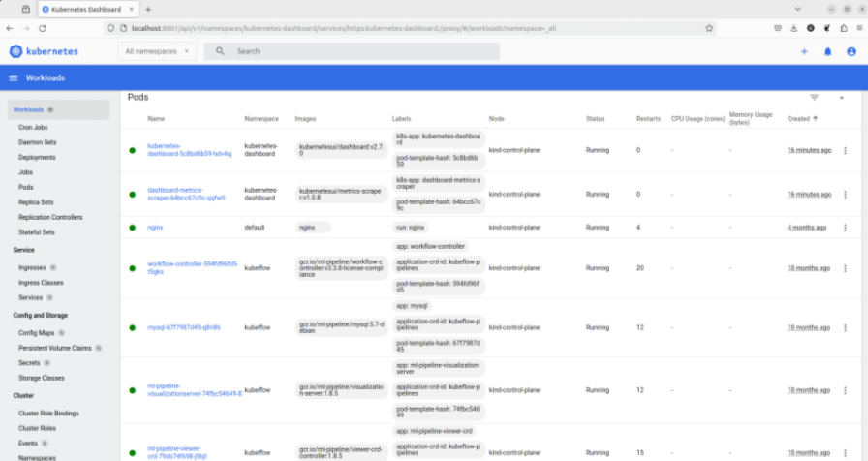Open the browser downloads icon

[x=793, y=28]
